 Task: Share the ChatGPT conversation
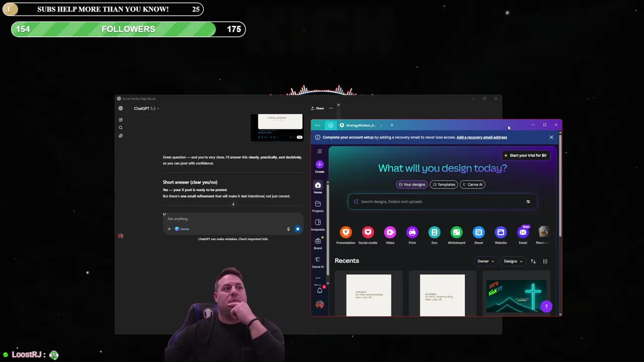point(317,108)
